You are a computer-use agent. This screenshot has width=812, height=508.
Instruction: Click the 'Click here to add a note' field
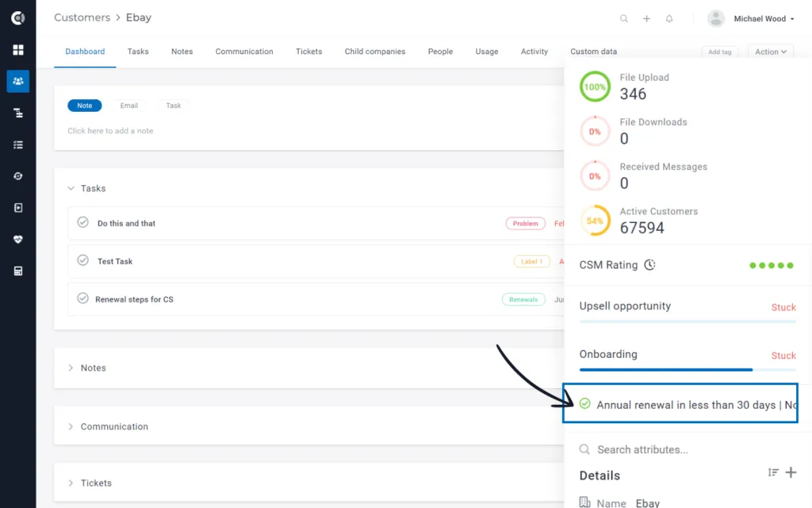click(x=110, y=131)
